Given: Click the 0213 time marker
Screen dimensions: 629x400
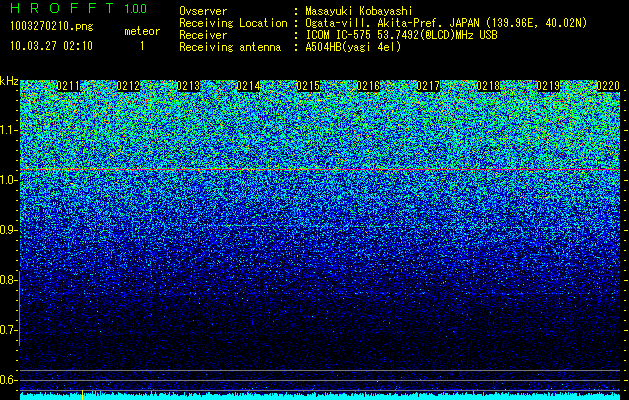Looking at the screenshot, I should 188,86.
